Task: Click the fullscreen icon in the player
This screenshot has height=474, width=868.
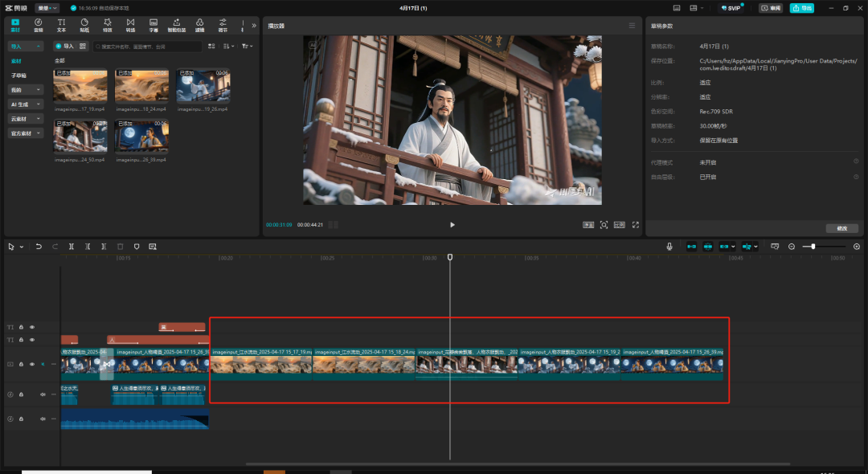Action: point(635,225)
